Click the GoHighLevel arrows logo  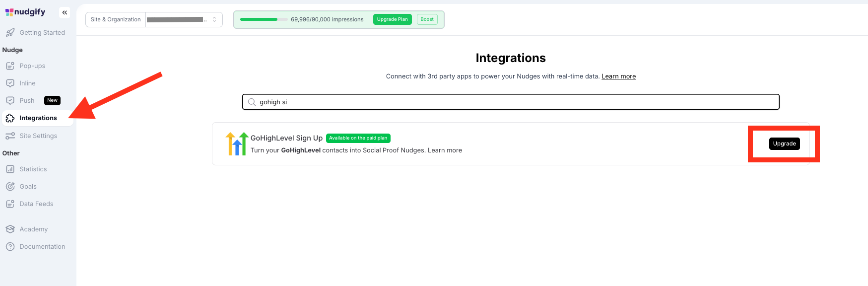tap(237, 144)
